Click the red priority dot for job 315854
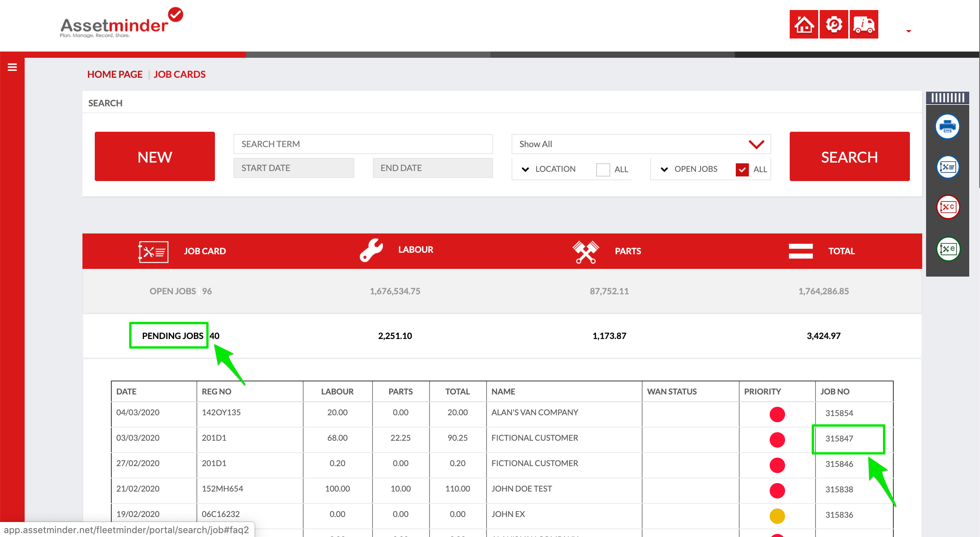The height and width of the screenshot is (537, 980). [x=777, y=414]
